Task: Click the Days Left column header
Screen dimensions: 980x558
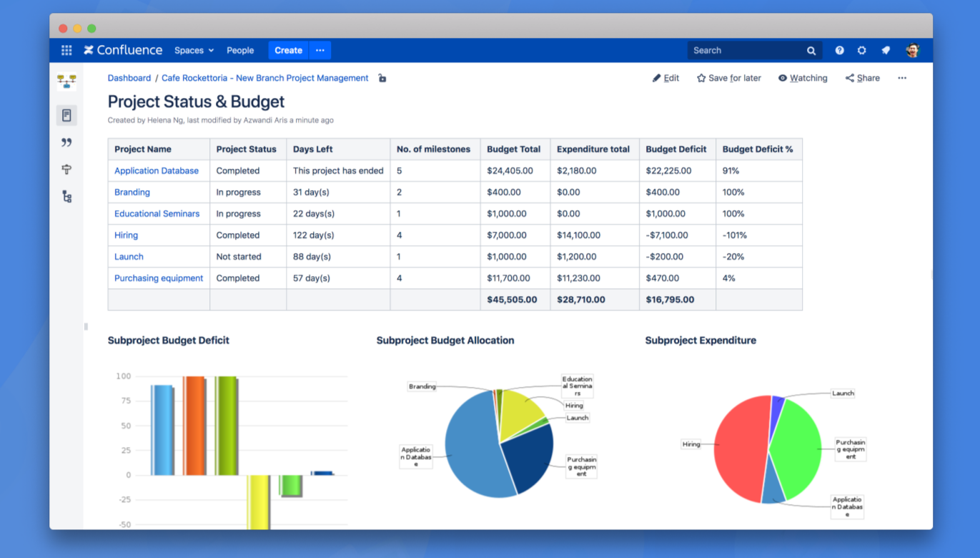Action: coord(338,150)
